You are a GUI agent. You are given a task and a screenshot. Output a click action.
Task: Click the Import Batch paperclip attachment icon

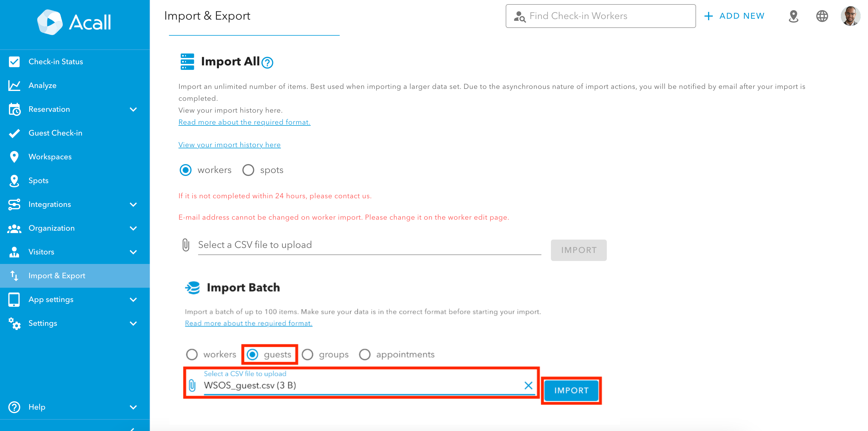click(192, 385)
